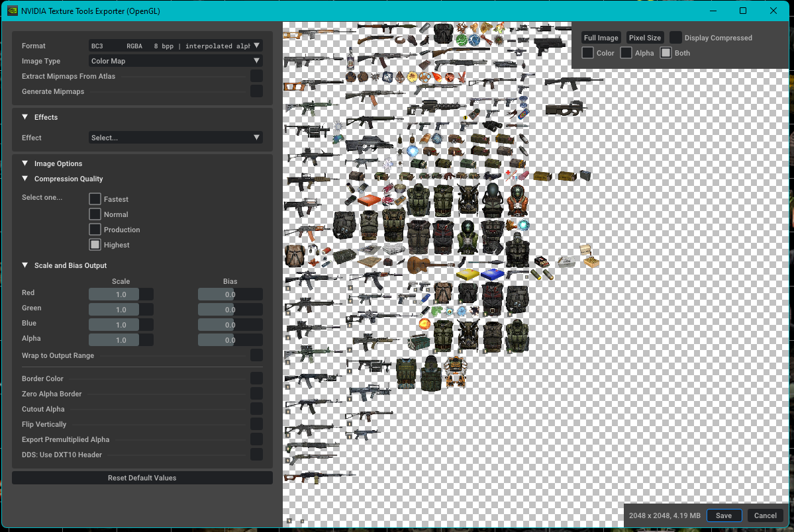Open the Format dropdown
This screenshot has height=532, width=794.
[x=175, y=46]
